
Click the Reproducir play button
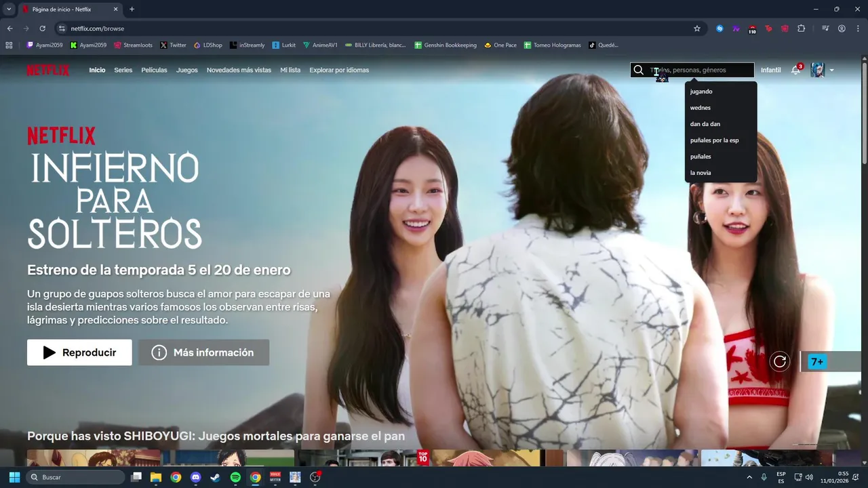point(79,352)
